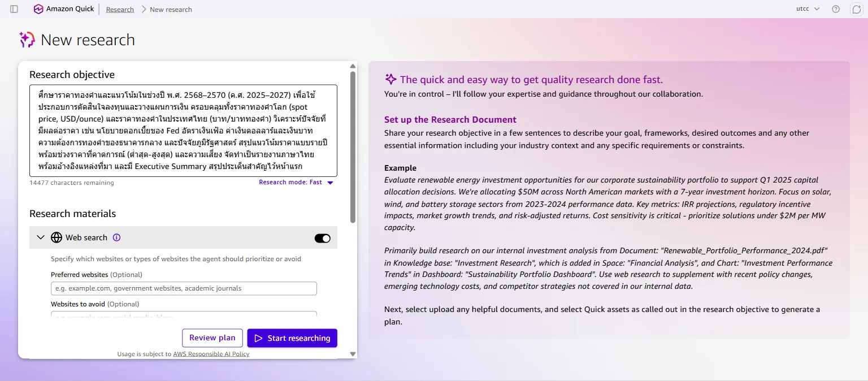Screen dimensions: 868x381
Task: Click the Start researching button
Action: pyautogui.click(x=292, y=338)
